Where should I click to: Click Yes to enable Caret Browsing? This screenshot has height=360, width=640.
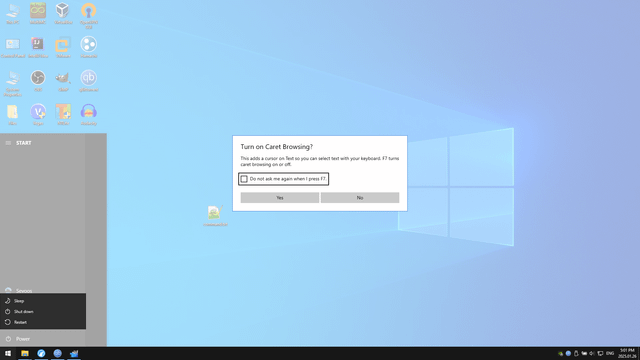coord(280,198)
